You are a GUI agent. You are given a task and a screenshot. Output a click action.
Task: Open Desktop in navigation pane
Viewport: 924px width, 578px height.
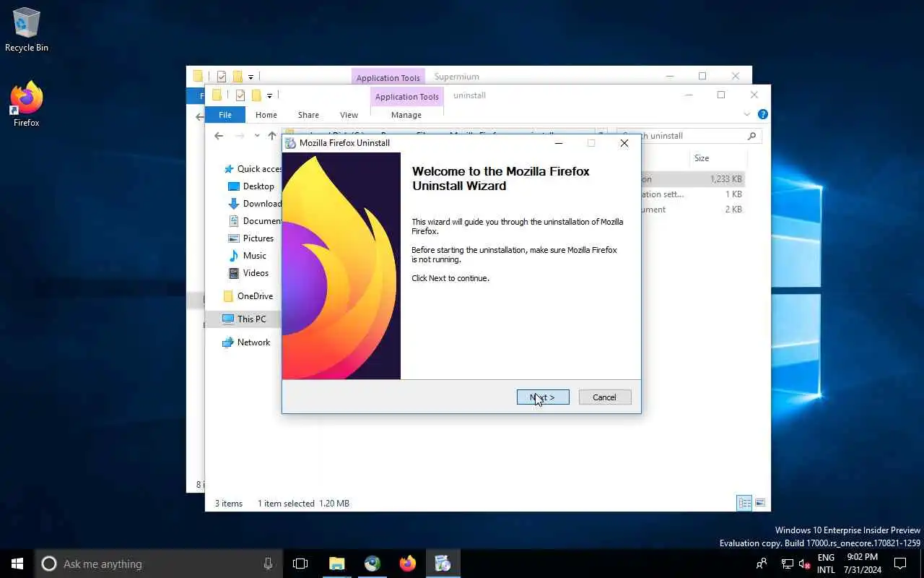coord(251,186)
